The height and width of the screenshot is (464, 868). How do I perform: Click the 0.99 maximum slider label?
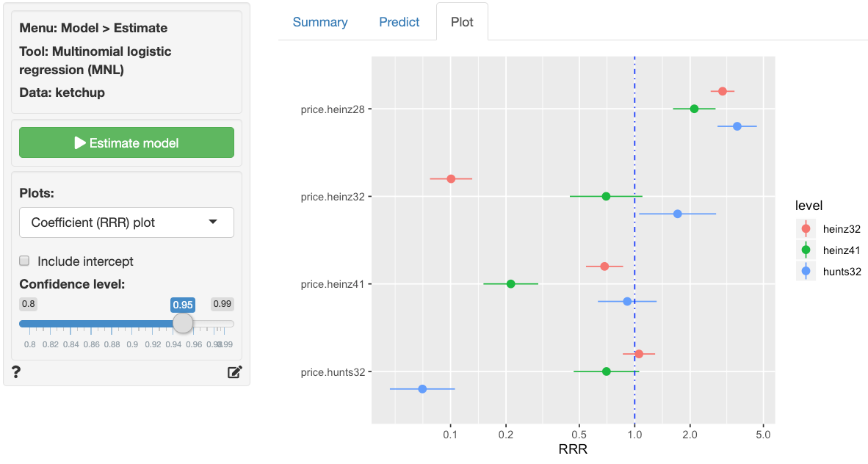(x=222, y=303)
